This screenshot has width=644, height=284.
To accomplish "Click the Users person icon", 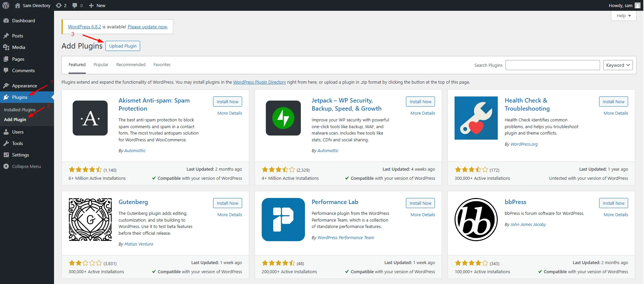I will [x=6, y=132].
